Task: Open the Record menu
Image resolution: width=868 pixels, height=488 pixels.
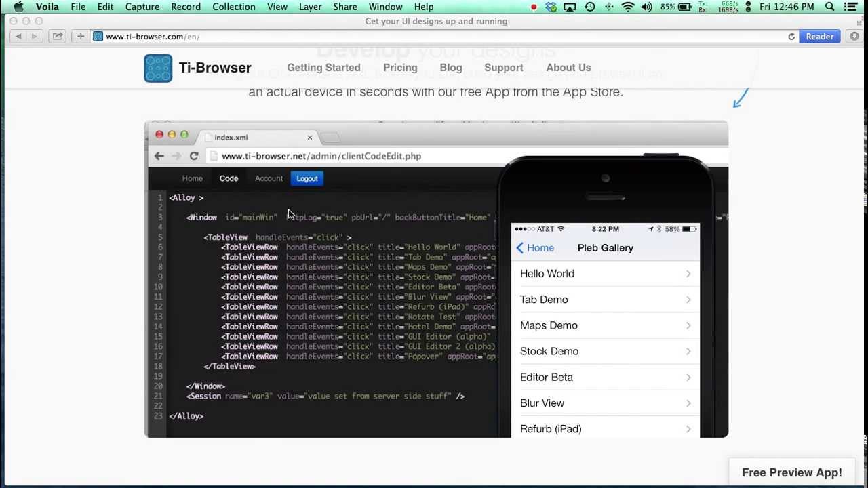Action: [x=186, y=7]
